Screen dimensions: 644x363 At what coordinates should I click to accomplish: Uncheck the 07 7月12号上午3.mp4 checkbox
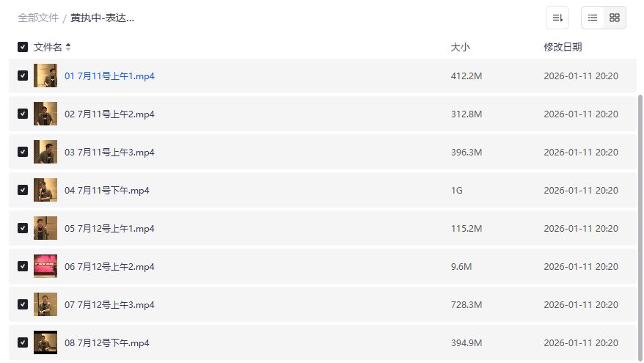point(23,304)
